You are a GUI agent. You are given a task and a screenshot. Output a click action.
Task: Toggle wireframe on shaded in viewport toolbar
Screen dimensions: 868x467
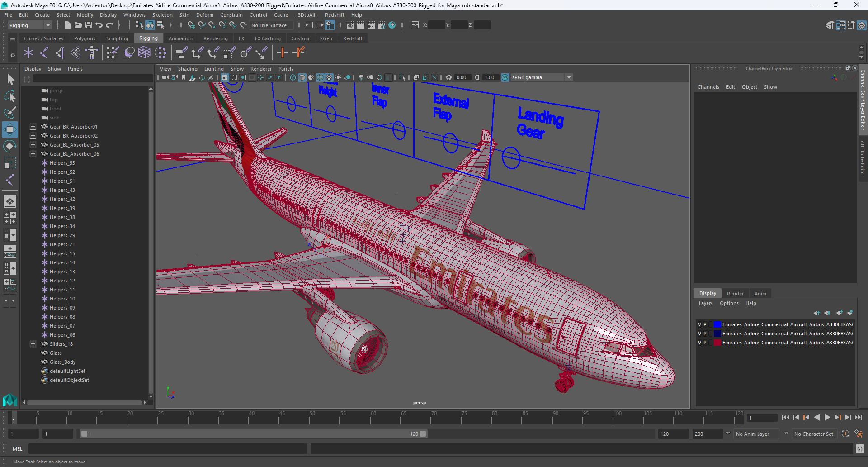[x=320, y=77]
